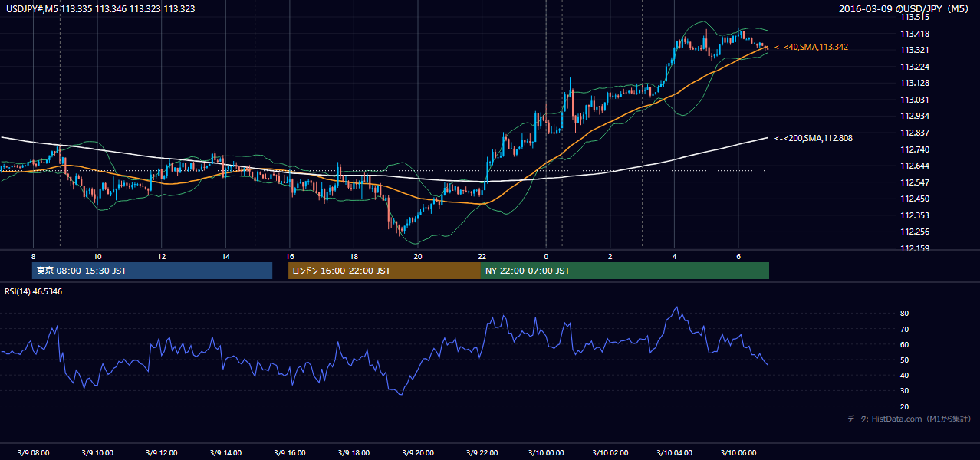Click price level 112.450 on the axis
Screen dimensions: 980x460
pos(915,199)
